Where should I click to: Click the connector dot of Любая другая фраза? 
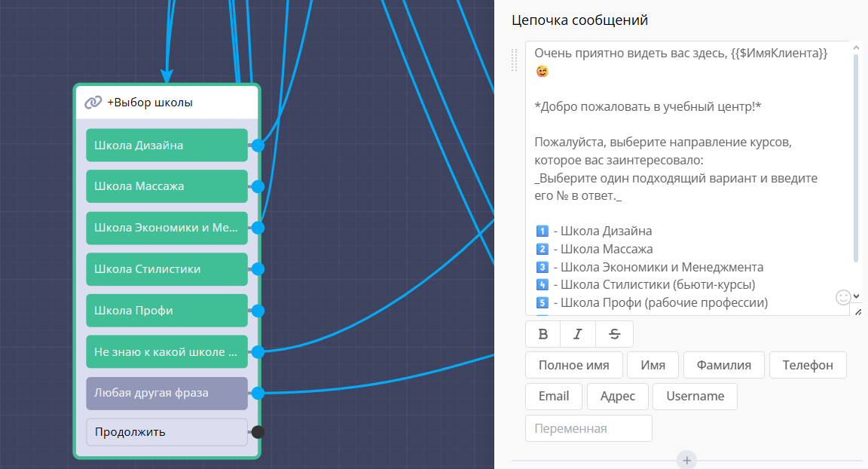click(258, 393)
